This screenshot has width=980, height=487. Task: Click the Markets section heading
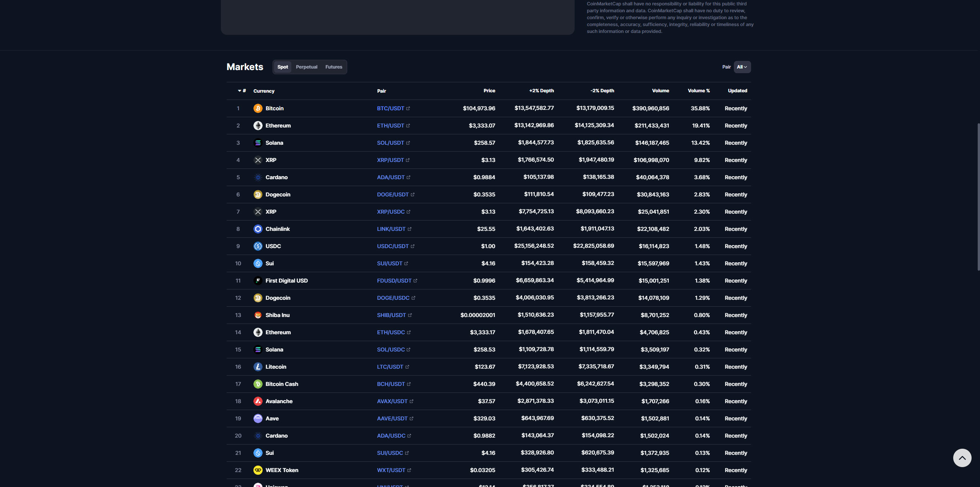click(x=245, y=67)
